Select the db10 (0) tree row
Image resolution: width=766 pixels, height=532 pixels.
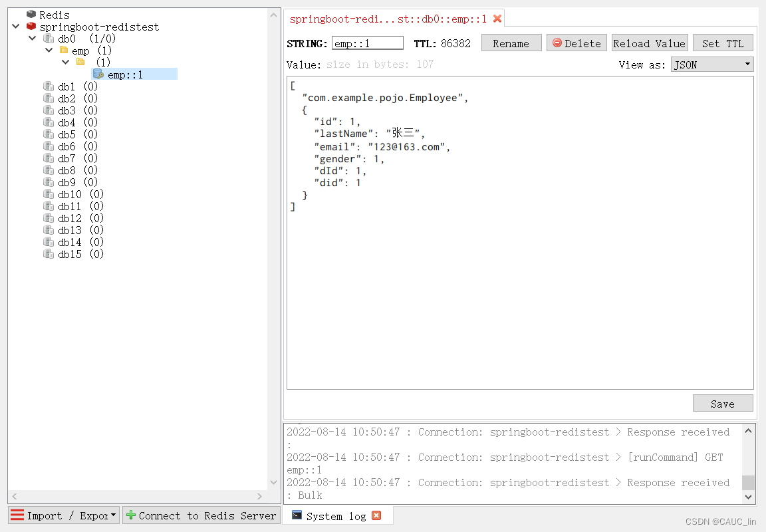(80, 194)
